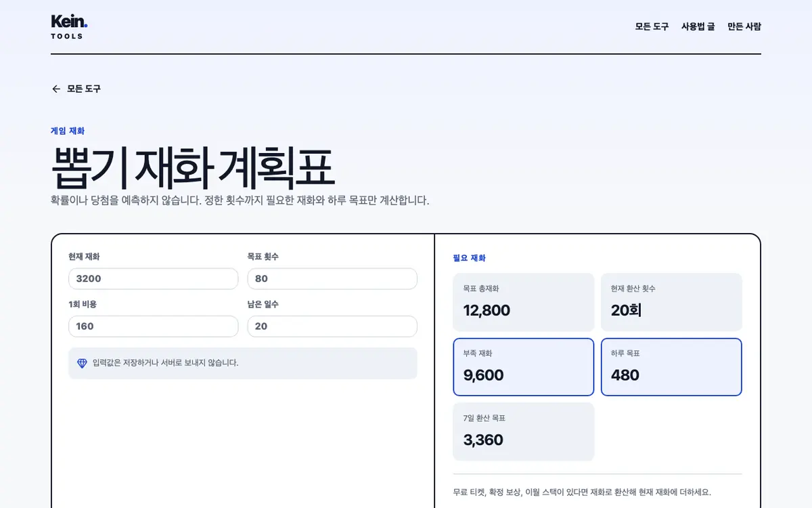Click the 현재 환산 횟수 card label
The width and height of the screenshot is (812, 508).
633,289
